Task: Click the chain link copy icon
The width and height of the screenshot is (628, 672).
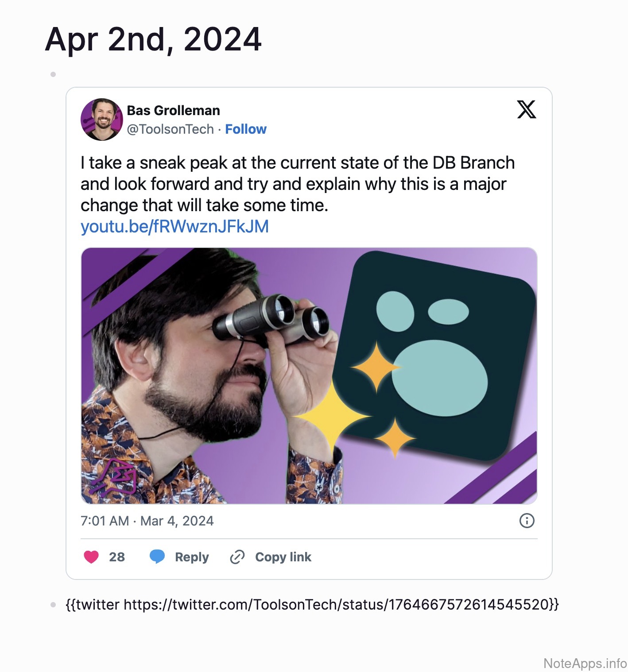Action: 237,556
